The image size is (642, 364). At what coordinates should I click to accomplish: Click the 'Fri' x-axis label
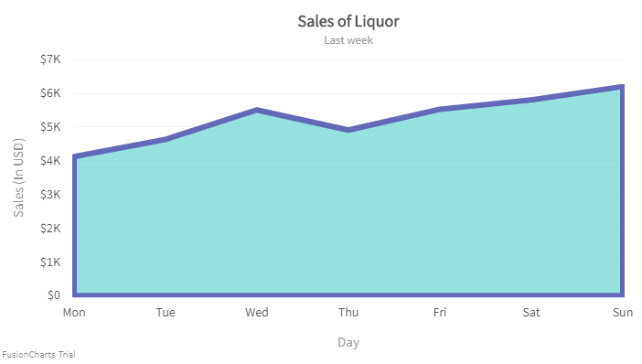(440, 313)
